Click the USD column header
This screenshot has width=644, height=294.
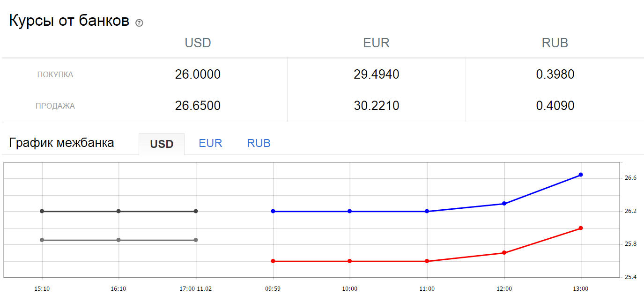198,43
